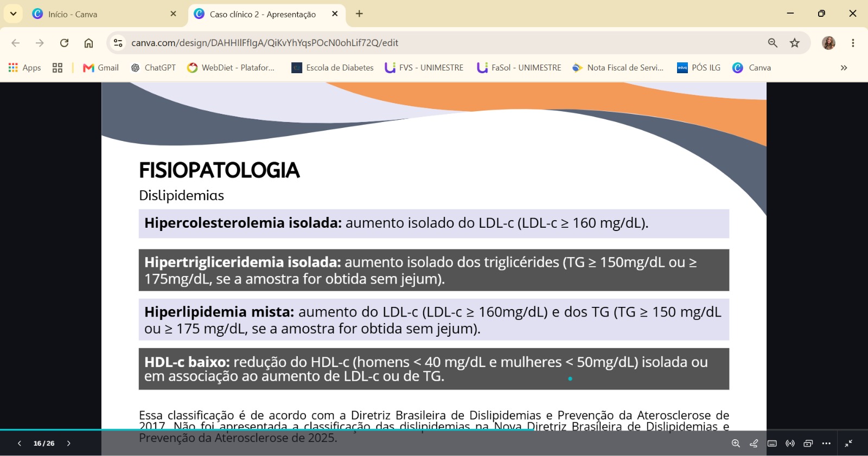Open the FVS - UNIMESTRE bookmark
Viewport: 868px width, 456px height.
(x=424, y=68)
